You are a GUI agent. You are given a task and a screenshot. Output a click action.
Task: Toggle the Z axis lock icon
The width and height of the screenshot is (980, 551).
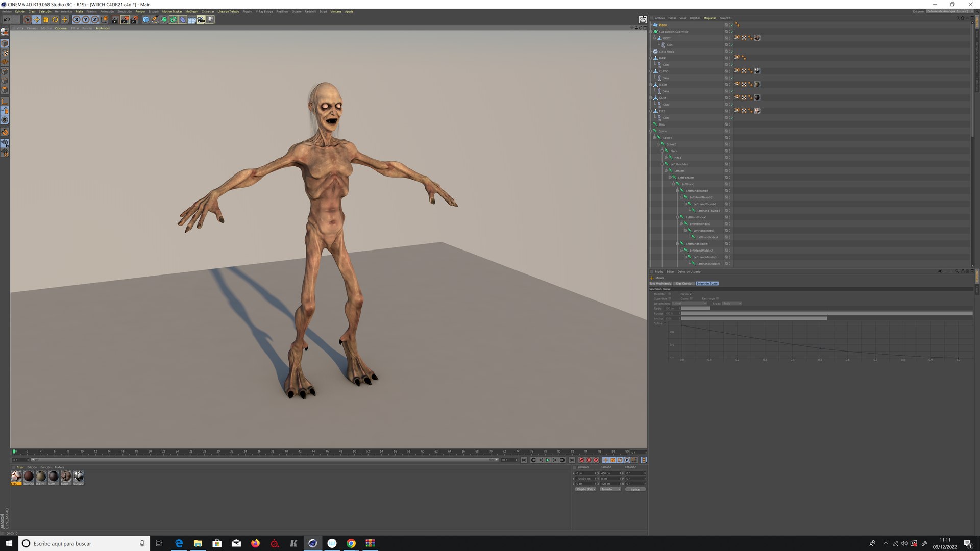click(x=94, y=20)
